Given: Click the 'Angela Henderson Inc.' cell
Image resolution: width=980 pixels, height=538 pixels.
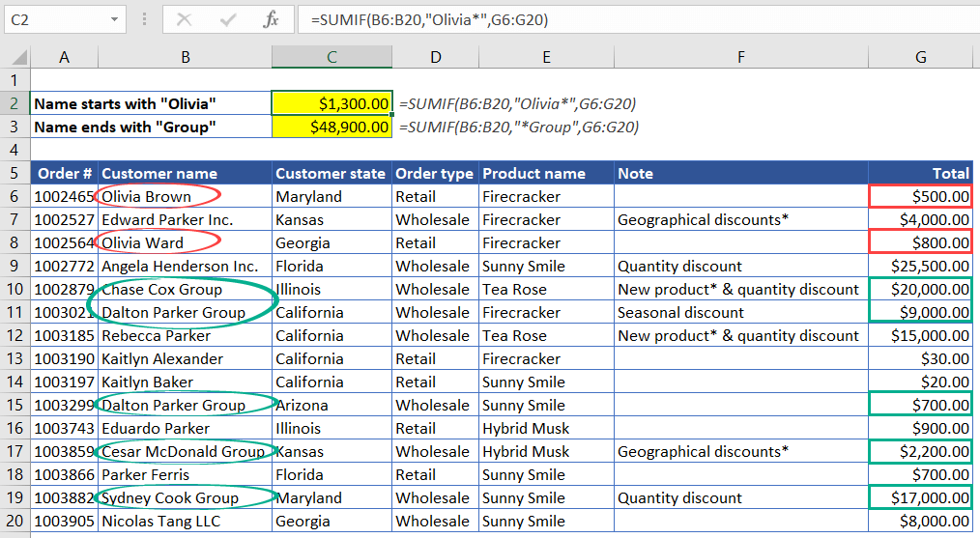Looking at the screenshot, I should pos(185,267).
